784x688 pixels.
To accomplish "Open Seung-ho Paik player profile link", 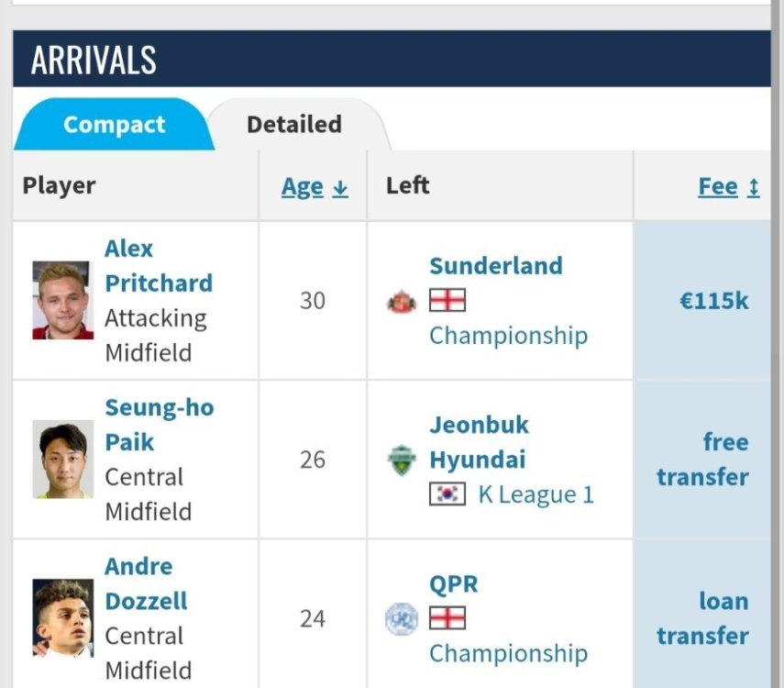I will (x=159, y=425).
